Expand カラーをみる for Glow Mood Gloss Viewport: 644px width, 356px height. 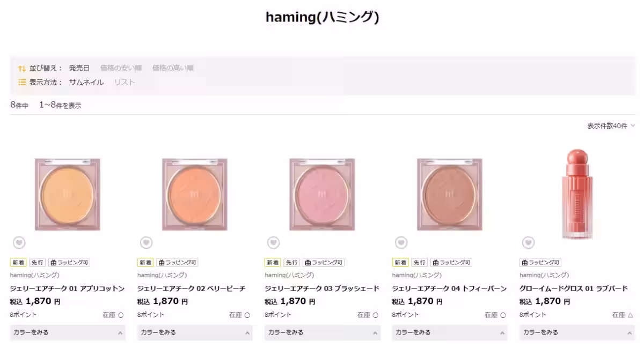pos(577,332)
